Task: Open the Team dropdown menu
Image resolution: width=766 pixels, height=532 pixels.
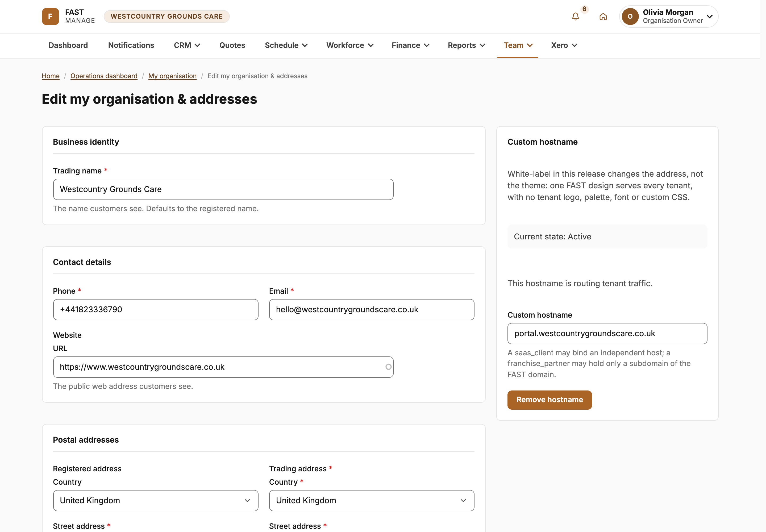Action: (518, 45)
